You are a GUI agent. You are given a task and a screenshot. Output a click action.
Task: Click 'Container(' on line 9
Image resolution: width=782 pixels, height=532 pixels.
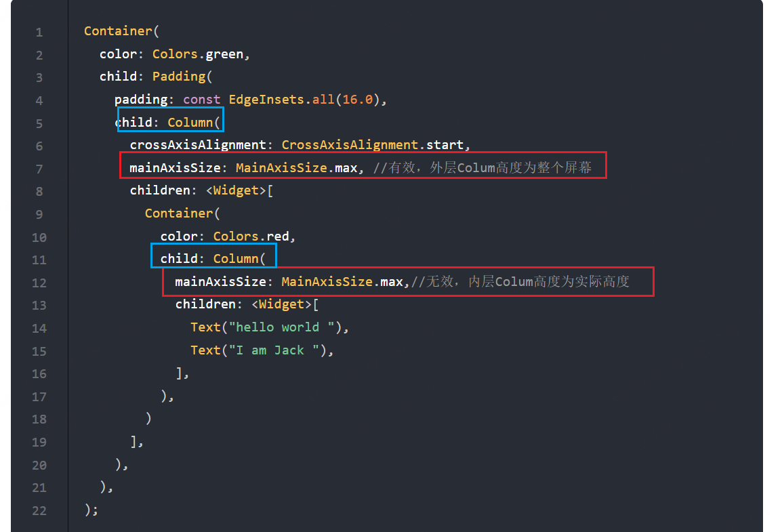(182, 213)
